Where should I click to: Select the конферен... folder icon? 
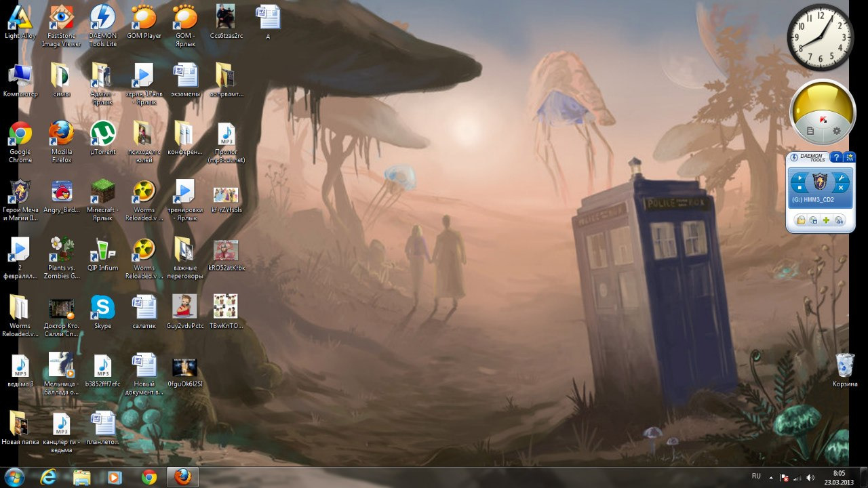[185, 138]
